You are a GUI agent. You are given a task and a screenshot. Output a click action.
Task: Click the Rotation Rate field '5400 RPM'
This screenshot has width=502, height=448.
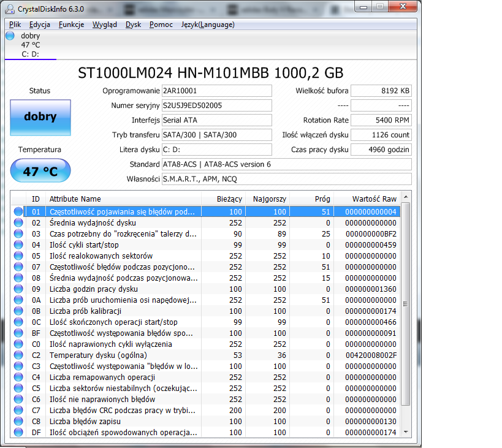pos(381,120)
